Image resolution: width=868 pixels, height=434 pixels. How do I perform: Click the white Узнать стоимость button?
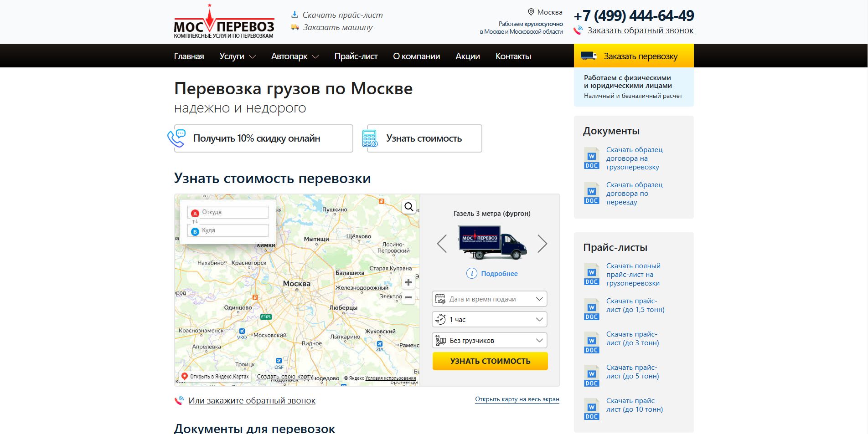coord(424,138)
